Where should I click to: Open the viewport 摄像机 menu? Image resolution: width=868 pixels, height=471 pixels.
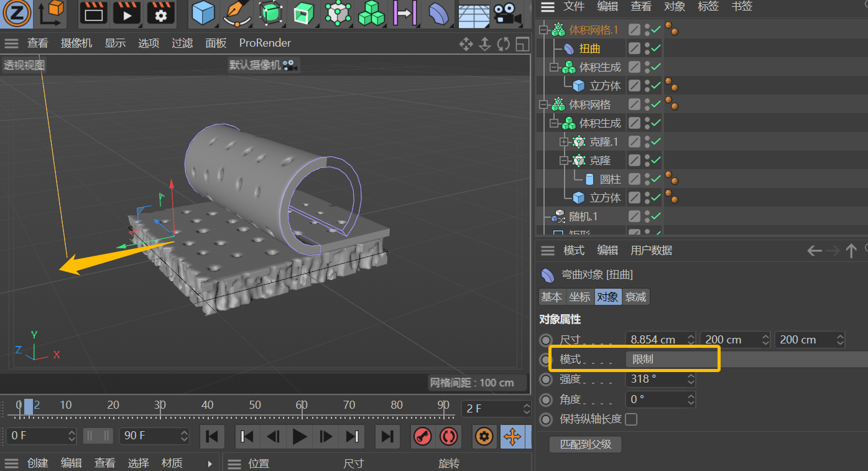click(76, 43)
